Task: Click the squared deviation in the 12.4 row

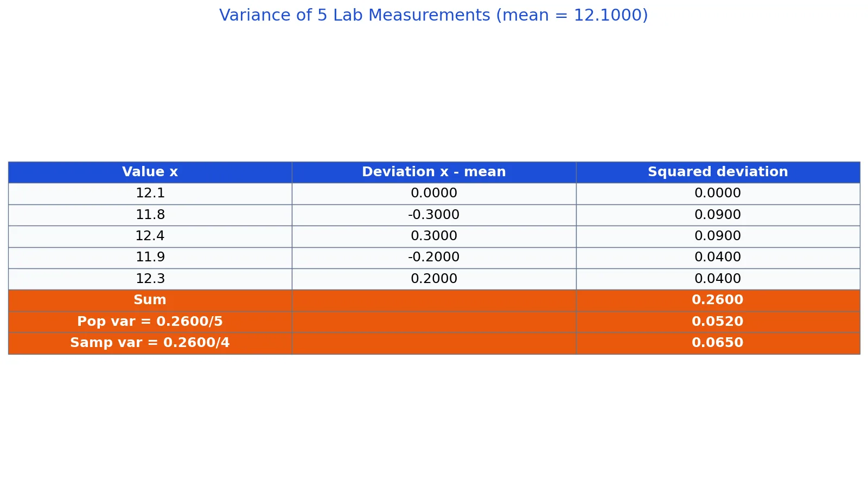Action: (x=718, y=236)
